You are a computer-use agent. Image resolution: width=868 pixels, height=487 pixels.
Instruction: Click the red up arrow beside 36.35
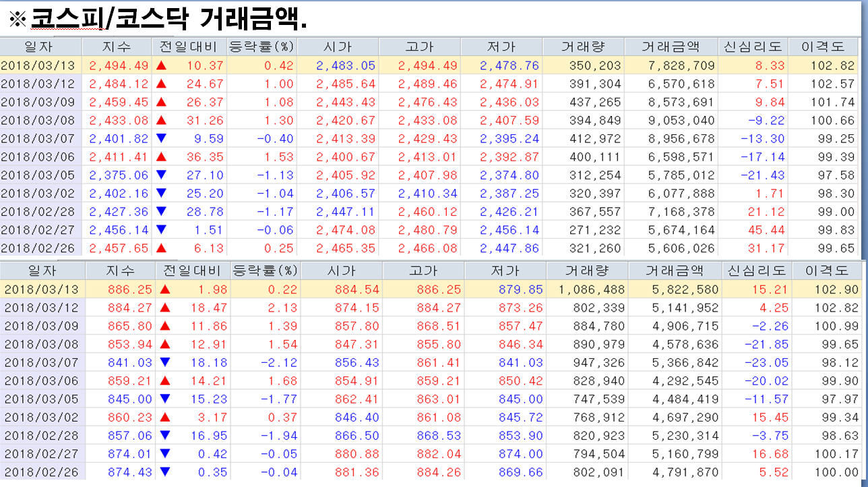(x=161, y=156)
